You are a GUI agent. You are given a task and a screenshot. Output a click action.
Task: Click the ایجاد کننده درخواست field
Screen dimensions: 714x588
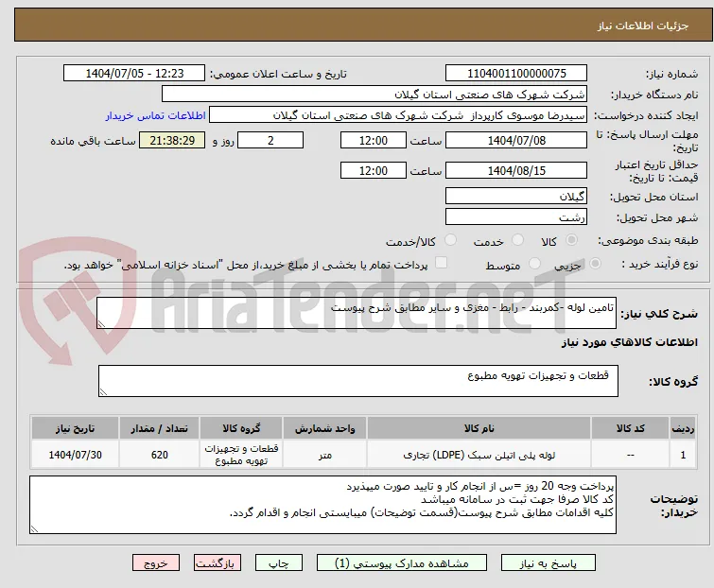[x=398, y=115]
